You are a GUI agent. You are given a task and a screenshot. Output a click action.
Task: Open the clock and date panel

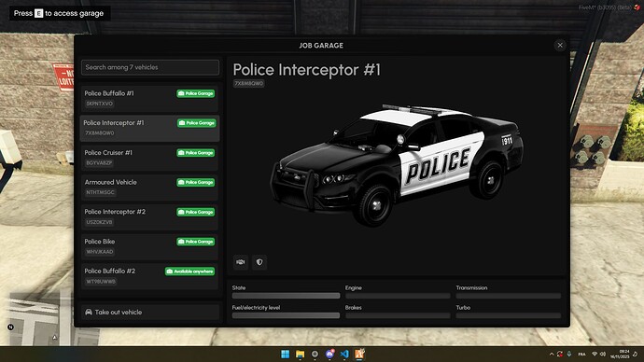(x=620, y=354)
